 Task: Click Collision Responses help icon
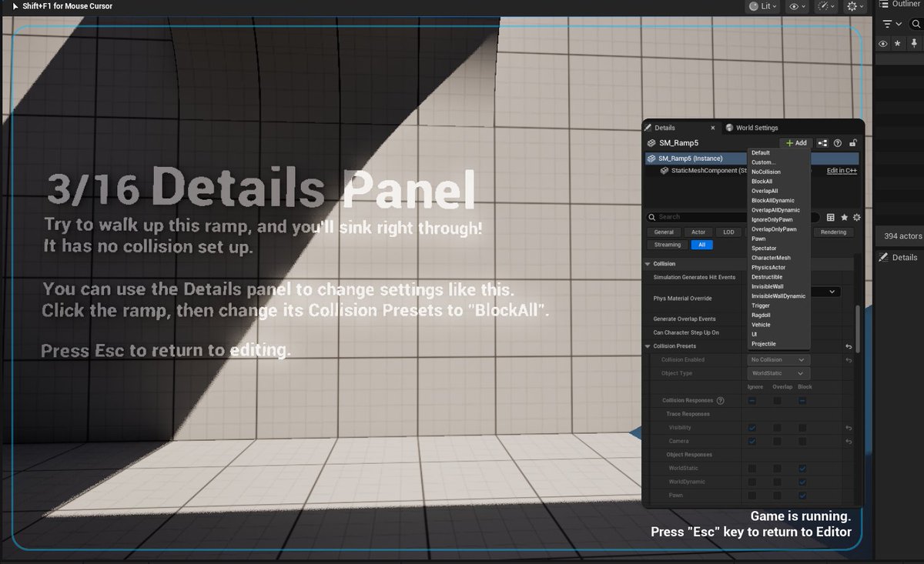coord(721,401)
